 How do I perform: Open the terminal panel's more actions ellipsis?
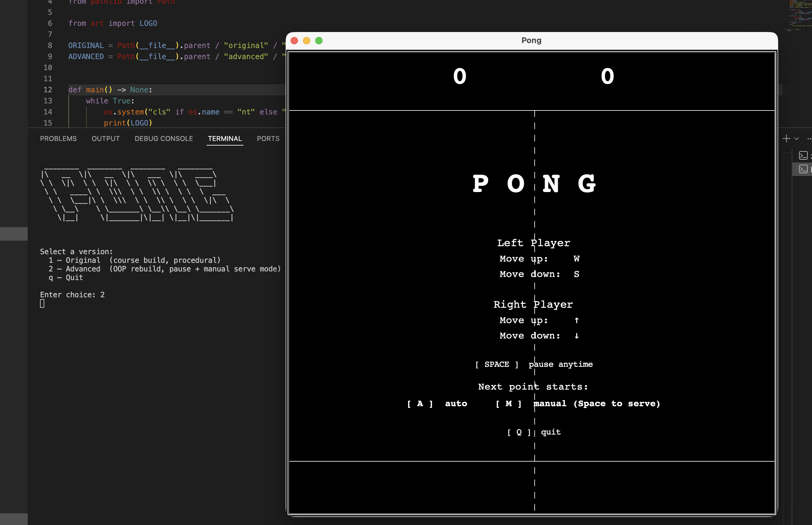[810, 139]
